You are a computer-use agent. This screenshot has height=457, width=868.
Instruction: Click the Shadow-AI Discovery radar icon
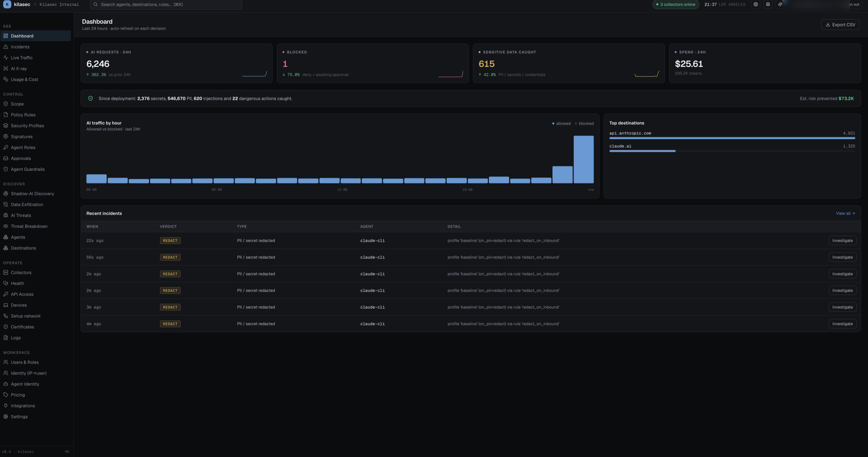[x=6, y=194]
